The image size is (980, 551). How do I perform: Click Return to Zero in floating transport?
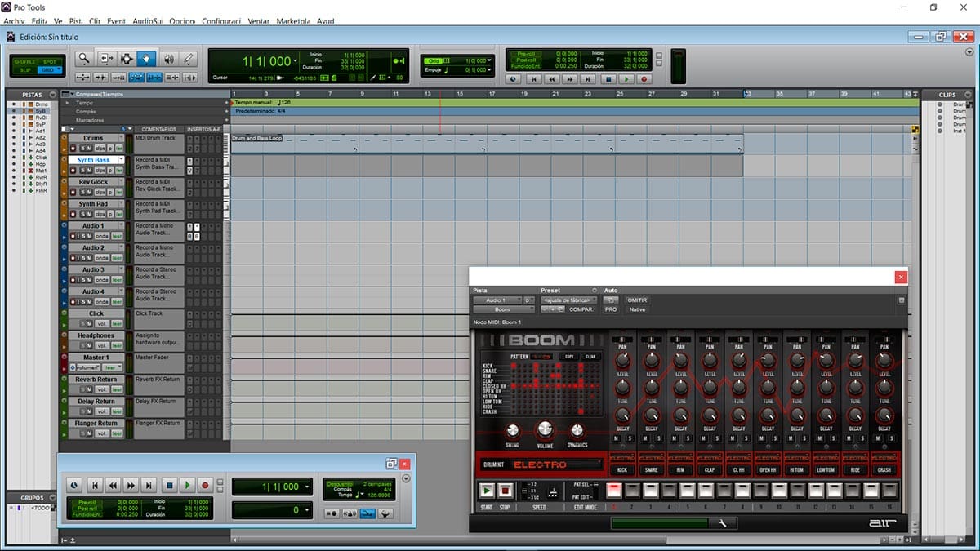coord(95,485)
